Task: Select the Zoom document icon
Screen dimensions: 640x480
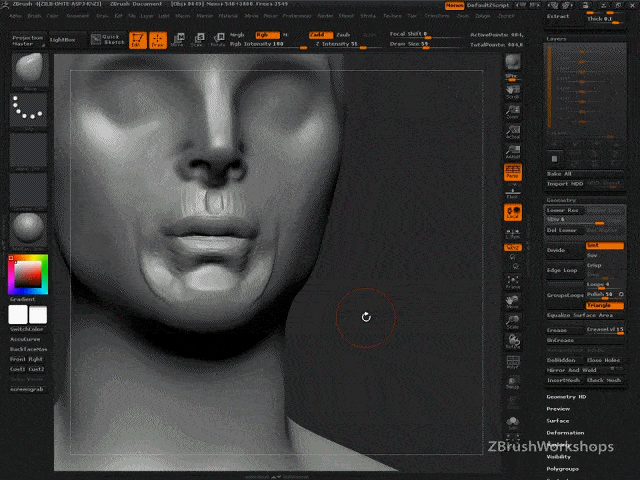Action: pos(513,112)
